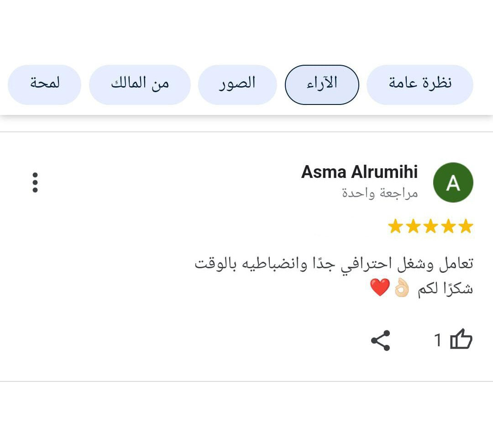493x448 pixels.
Task: Click the second star from the left
Action: (x=413, y=227)
